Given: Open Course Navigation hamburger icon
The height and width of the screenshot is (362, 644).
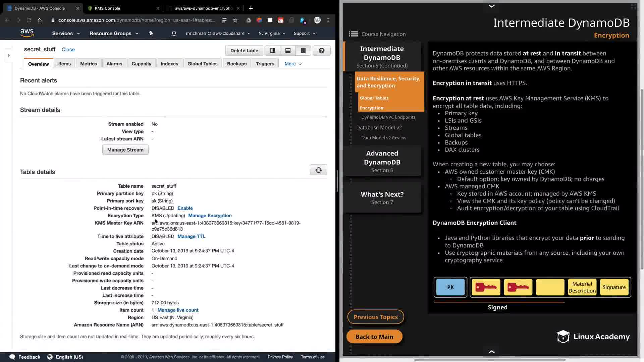Looking at the screenshot, I should coord(353,34).
